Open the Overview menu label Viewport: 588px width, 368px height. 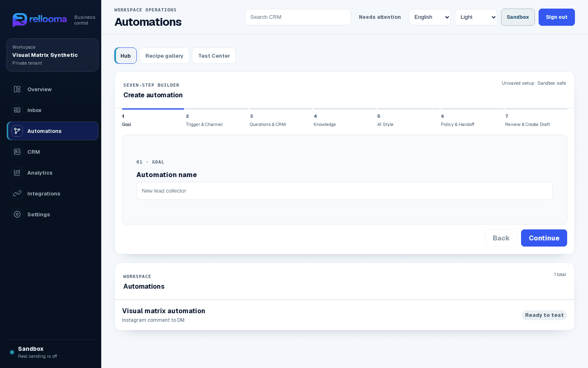tap(40, 90)
